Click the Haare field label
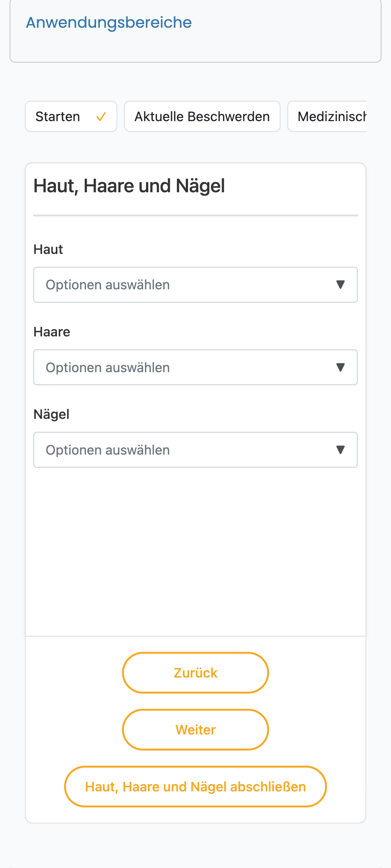This screenshot has height=868, width=391. pos(52,332)
